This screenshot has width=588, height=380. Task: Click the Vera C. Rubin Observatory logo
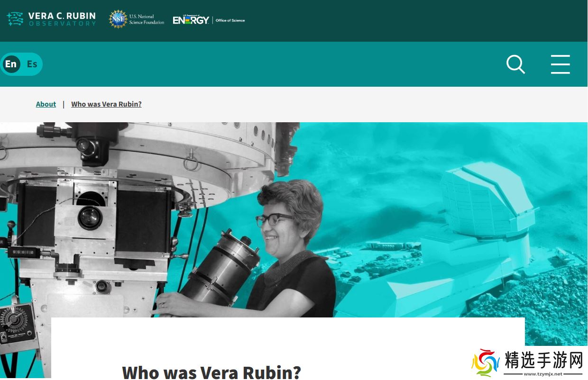pyautogui.click(x=51, y=19)
